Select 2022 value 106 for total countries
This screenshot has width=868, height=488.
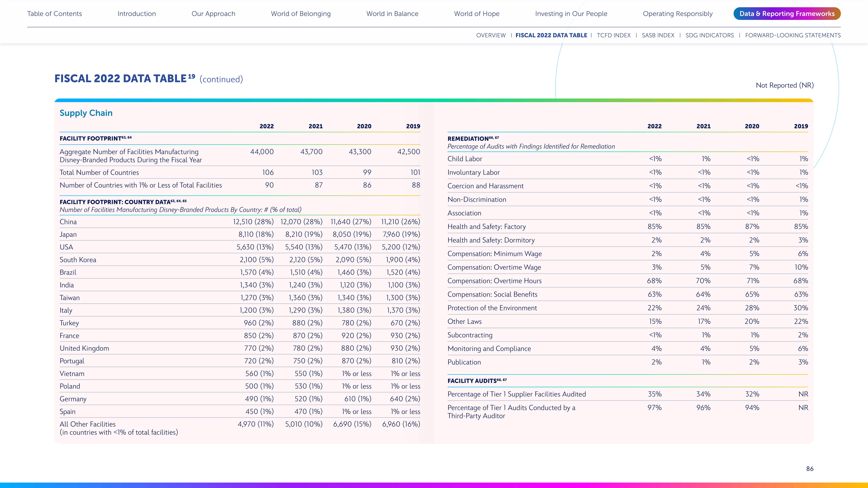pos(268,172)
